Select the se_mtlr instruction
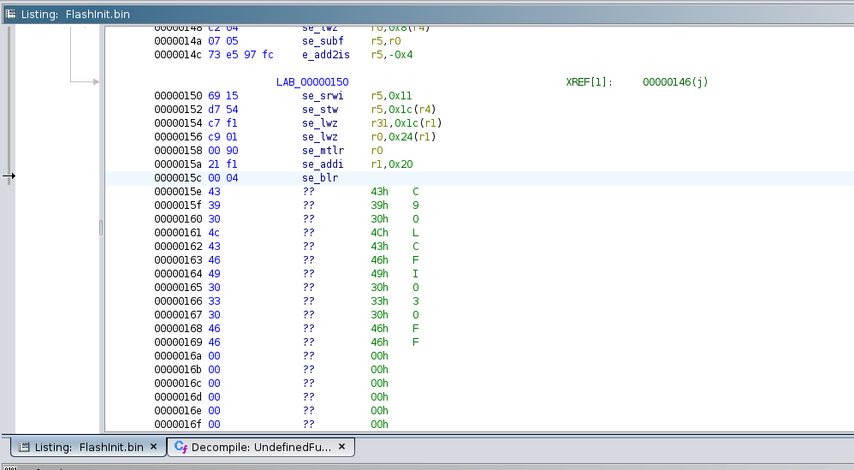Image resolution: width=854 pixels, height=470 pixels. click(x=322, y=150)
